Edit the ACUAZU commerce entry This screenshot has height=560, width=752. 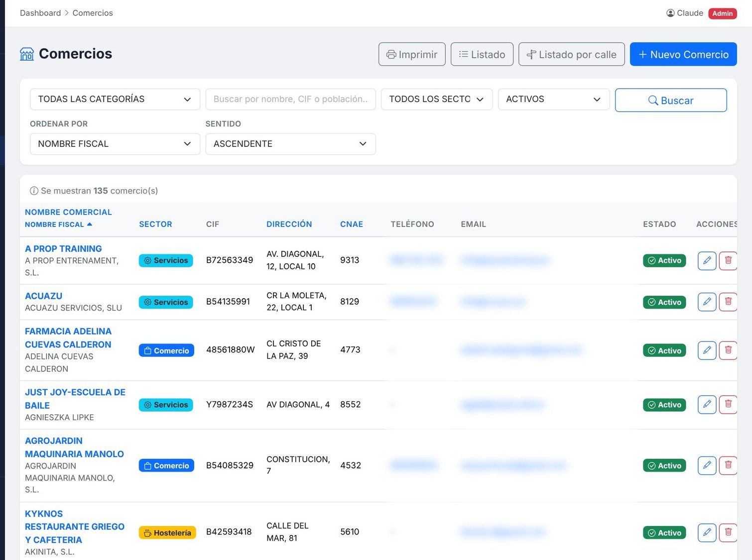(707, 302)
